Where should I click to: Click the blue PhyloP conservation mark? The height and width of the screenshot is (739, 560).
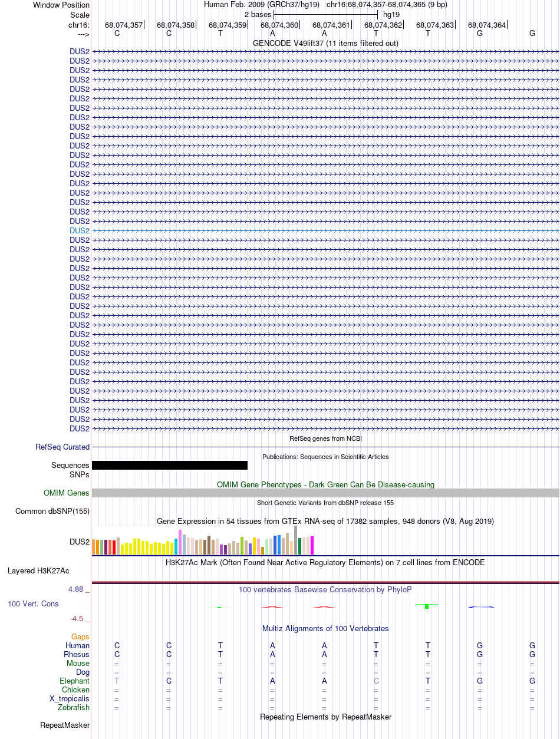coord(480,607)
